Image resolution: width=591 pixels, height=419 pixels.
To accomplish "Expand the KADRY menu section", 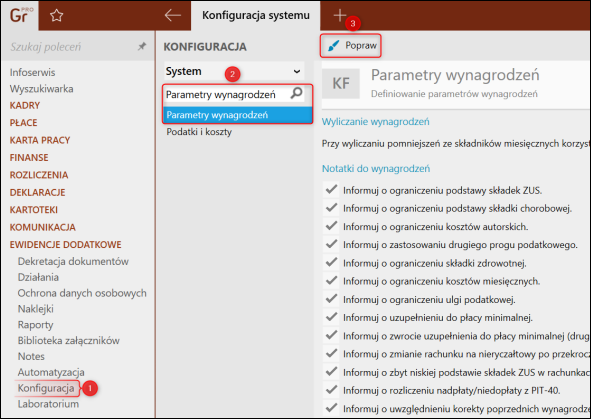I will pyautogui.click(x=25, y=105).
